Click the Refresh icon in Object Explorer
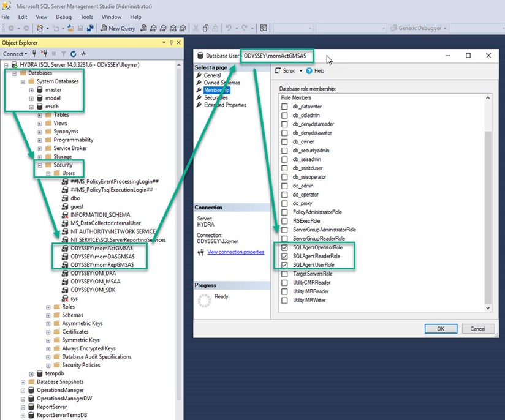 click(x=73, y=54)
